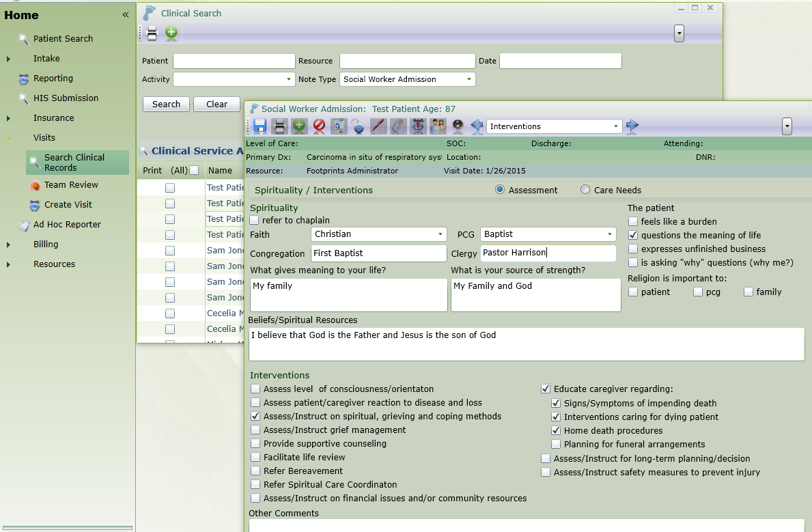Click the Clear button in Clinical Search
The height and width of the screenshot is (532, 812).
click(216, 104)
